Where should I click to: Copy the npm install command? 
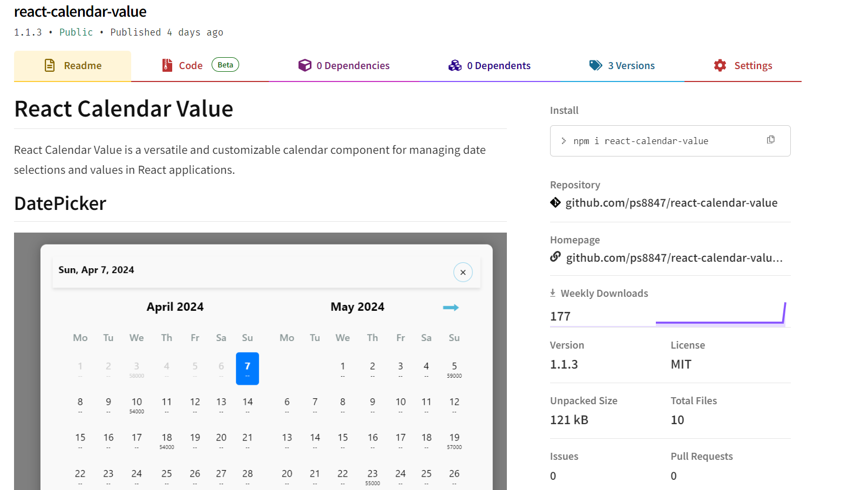[771, 140]
